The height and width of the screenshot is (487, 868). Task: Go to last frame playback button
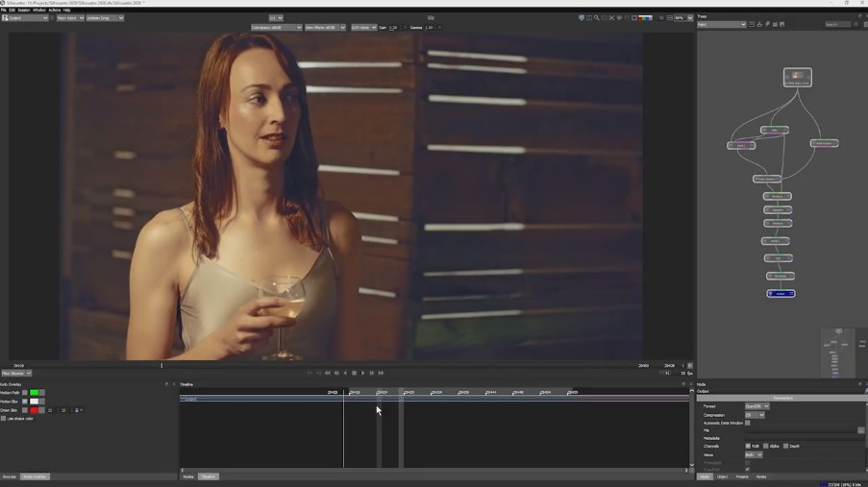381,373
